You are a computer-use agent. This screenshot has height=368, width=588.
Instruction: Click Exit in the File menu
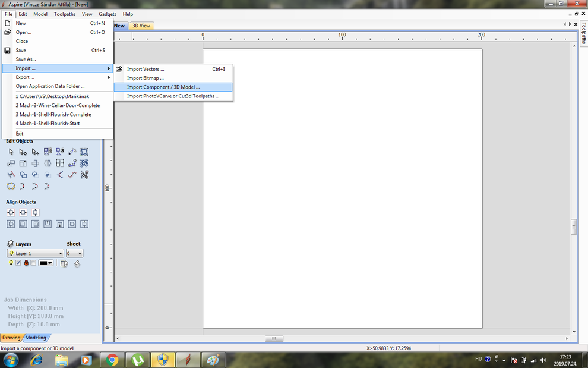pyautogui.click(x=58, y=134)
